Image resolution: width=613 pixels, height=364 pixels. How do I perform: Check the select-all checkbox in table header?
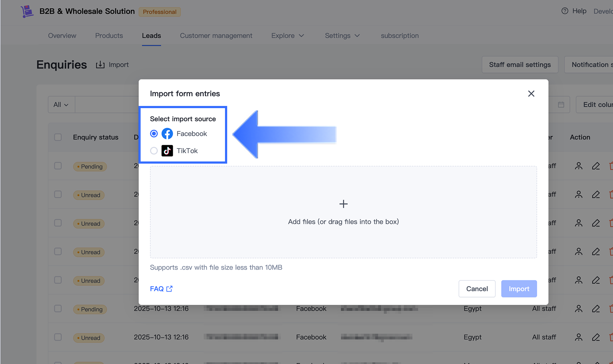click(x=58, y=137)
